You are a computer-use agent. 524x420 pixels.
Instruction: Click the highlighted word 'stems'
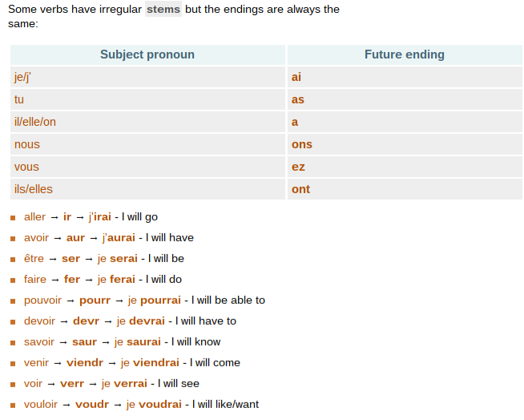[163, 10]
